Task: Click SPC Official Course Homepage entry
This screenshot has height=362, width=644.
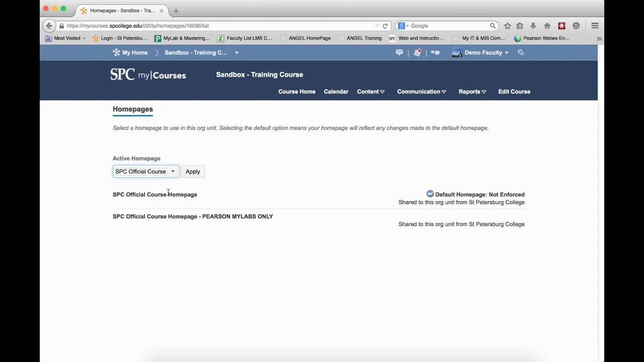Action: pyautogui.click(x=155, y=195)
